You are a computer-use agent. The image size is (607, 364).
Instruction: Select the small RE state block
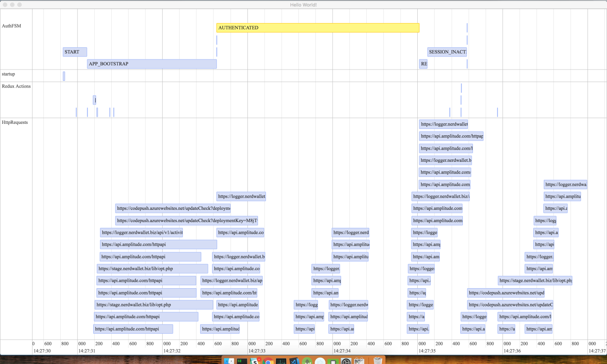pyautogui.click(x=423, y=64)
